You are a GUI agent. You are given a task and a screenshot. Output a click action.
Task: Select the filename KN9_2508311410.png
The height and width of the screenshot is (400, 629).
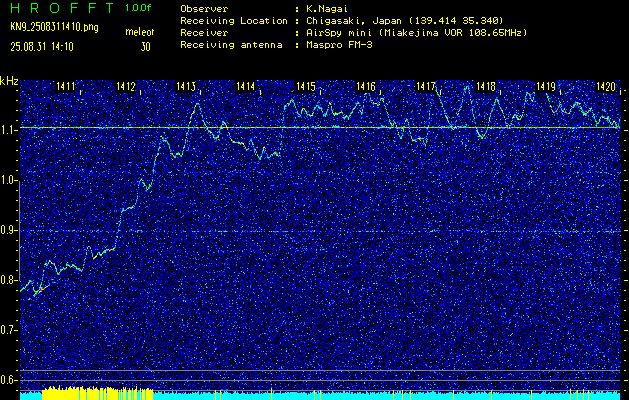point(54,27)
